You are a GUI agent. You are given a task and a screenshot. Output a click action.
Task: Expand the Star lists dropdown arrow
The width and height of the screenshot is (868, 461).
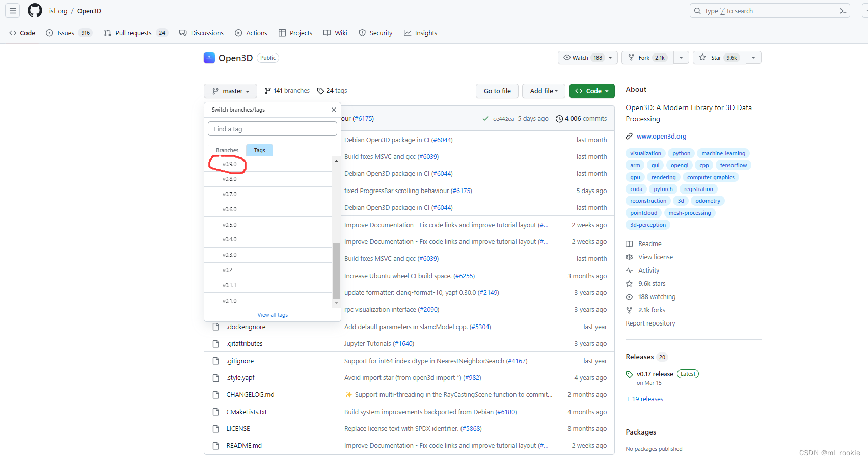[753, 58]
